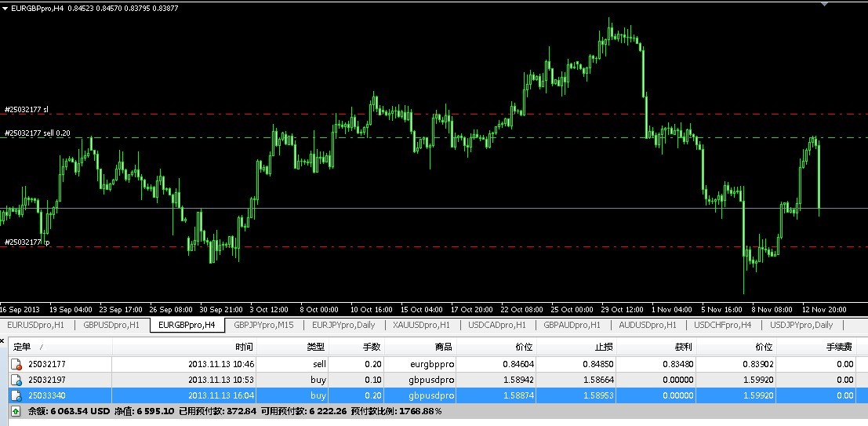Switch to the USDCHFpro,H4 chart tab

(722, 325)
